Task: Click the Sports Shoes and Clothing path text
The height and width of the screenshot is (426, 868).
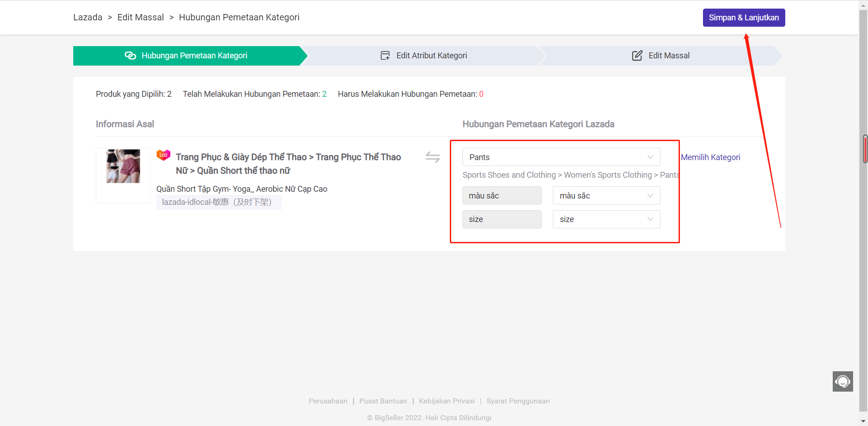Action: pos(571,175)
